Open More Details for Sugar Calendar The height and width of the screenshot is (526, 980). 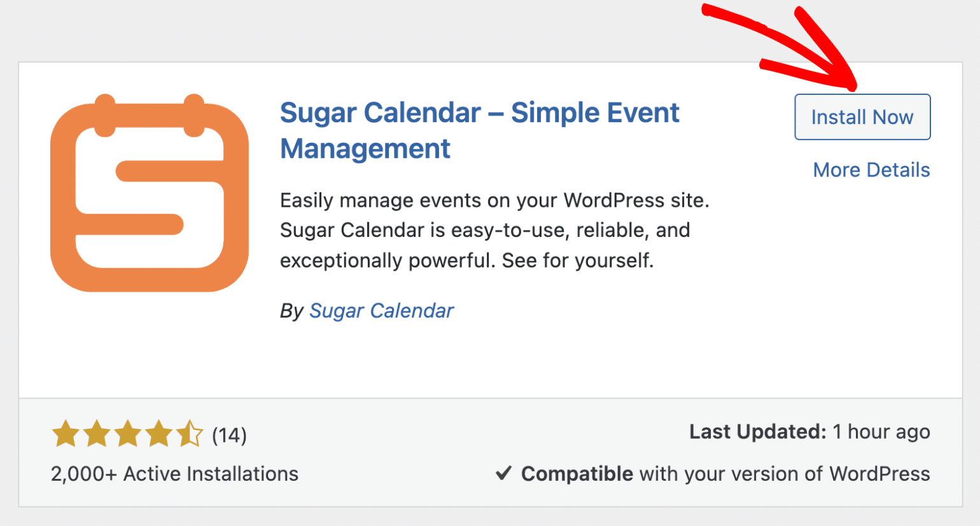pyautogui.click(x=871, y=169)
